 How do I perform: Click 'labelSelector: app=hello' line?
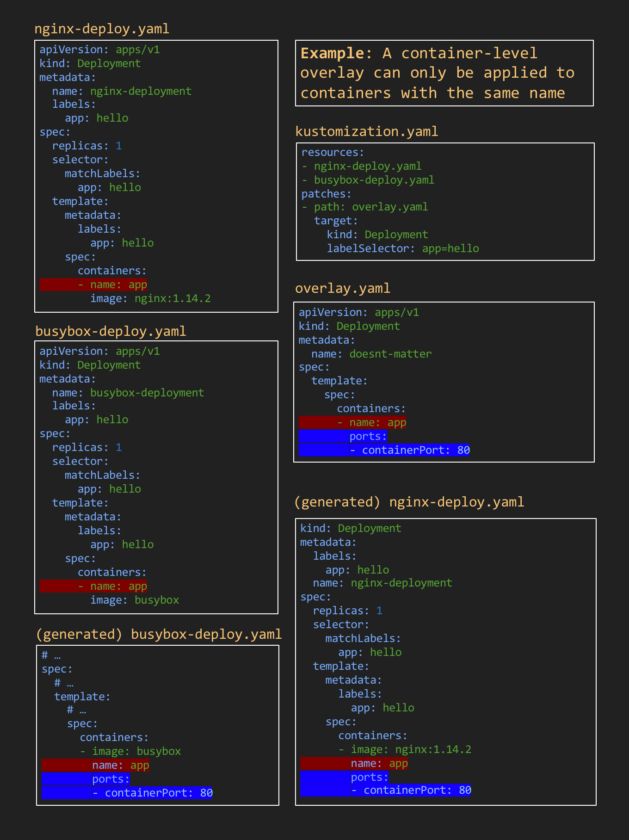coord(403,248)
